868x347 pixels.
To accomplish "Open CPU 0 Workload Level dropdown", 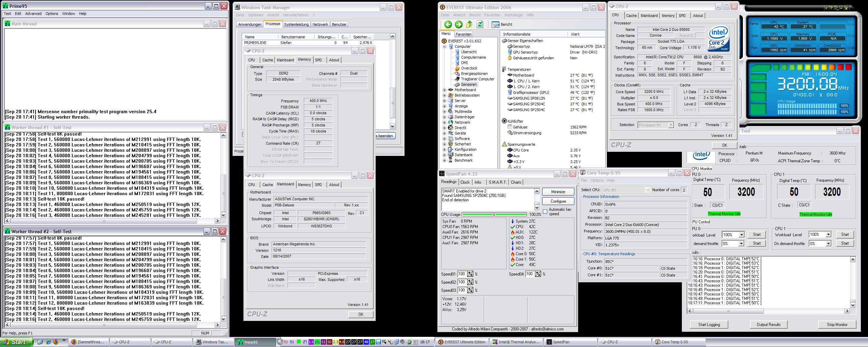I will 741,234.
